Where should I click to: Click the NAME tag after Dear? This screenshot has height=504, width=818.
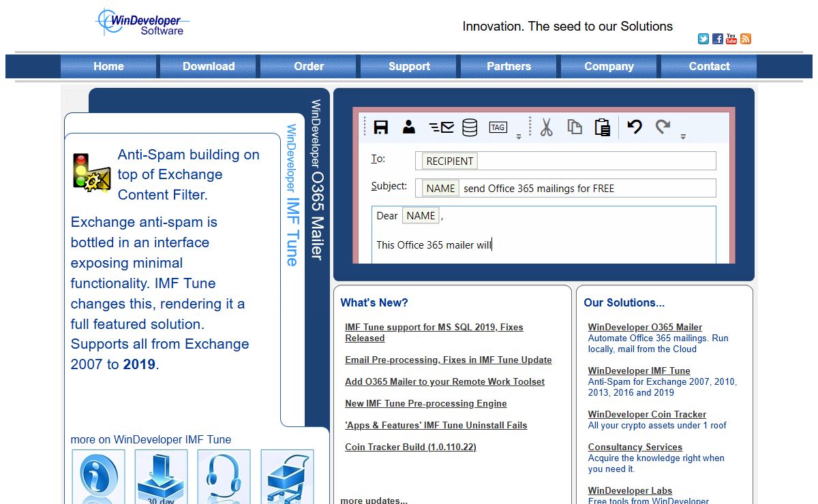[x=421, y=216]
